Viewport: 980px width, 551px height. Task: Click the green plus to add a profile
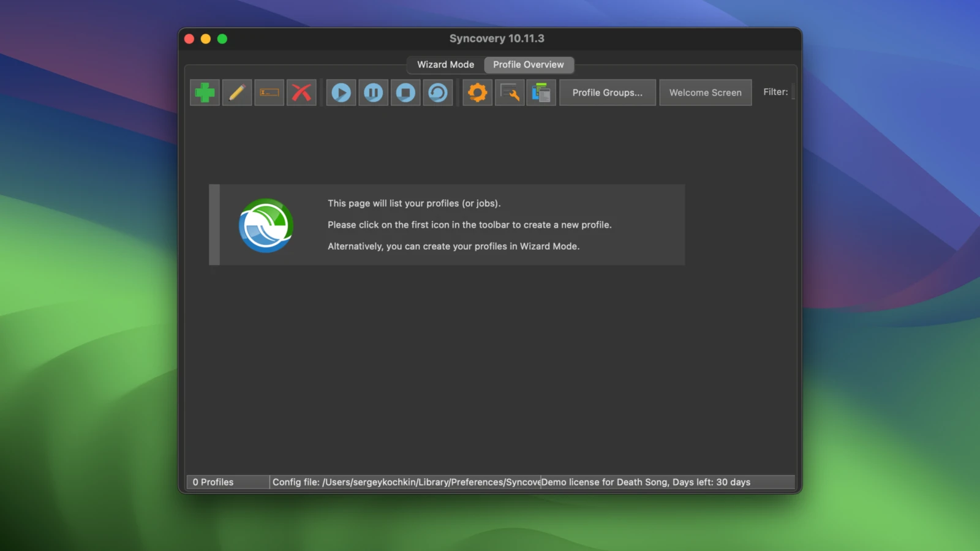point(205,92)
